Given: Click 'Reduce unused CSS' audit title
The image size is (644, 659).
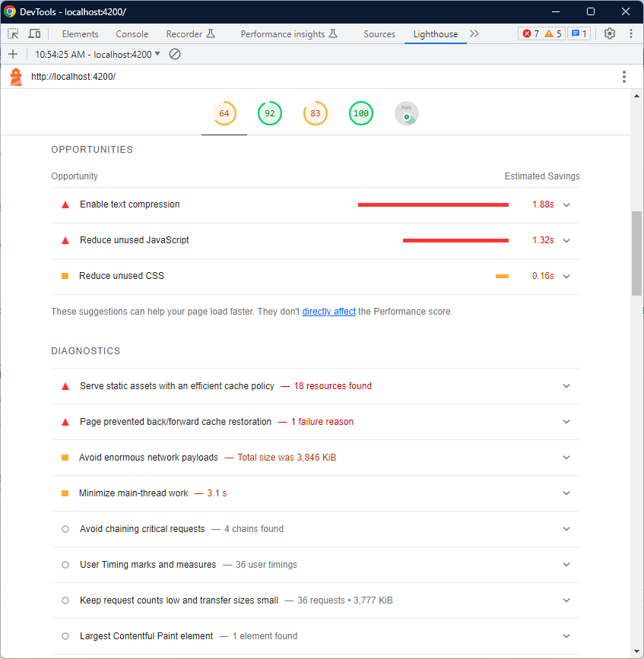Looking at the screenshot, I should pyautogui.click(x=122, y=276).
